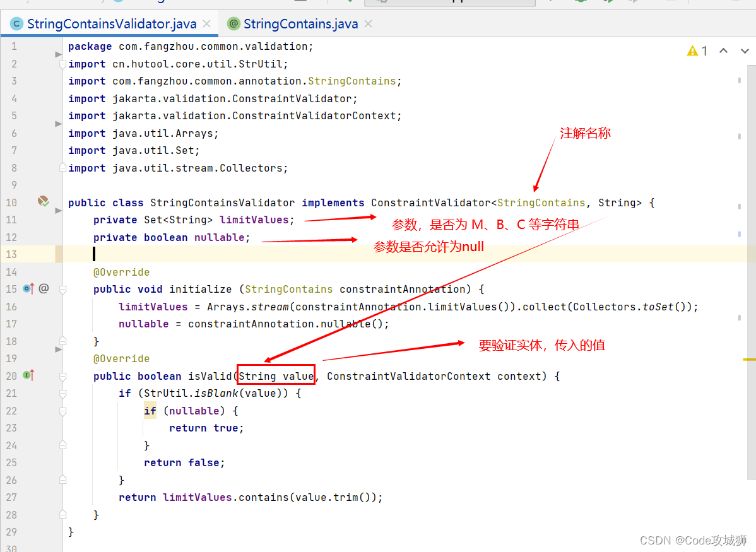Screen dimensions: 756x552
Task: Click the java.util.Arrays import line
Action: point(143,134)
